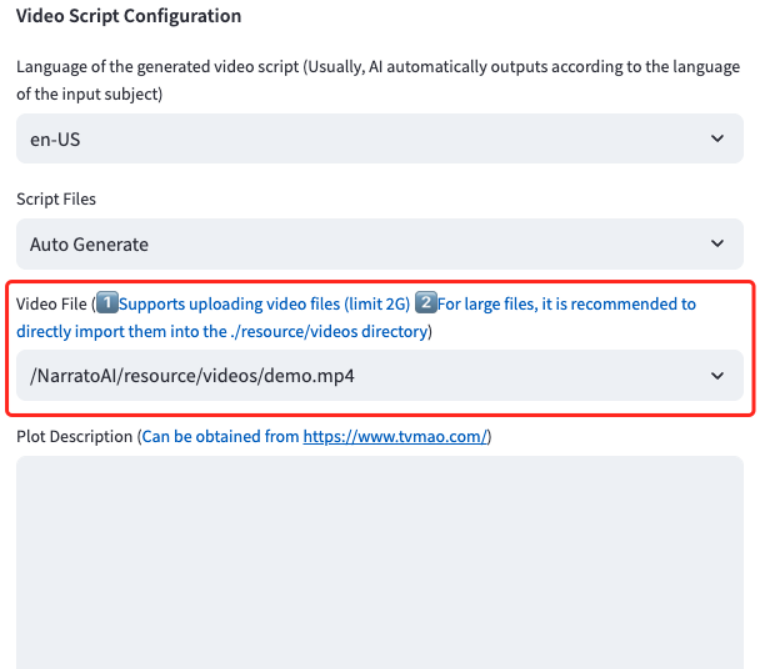Viewport: 762px width, 669px height.
Task: Click the keycap 1 emoji icon
Action: 107,304
